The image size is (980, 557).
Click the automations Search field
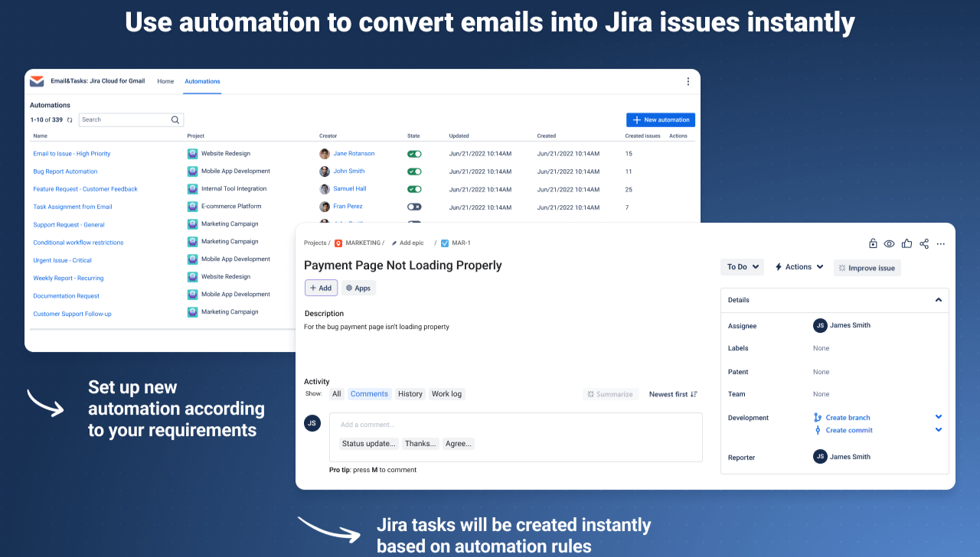(x=131, y=120)
